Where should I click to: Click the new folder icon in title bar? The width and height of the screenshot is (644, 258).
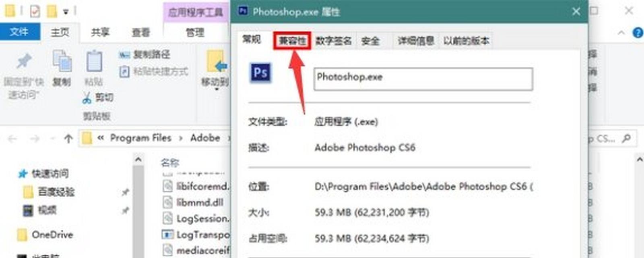(52, 11)
